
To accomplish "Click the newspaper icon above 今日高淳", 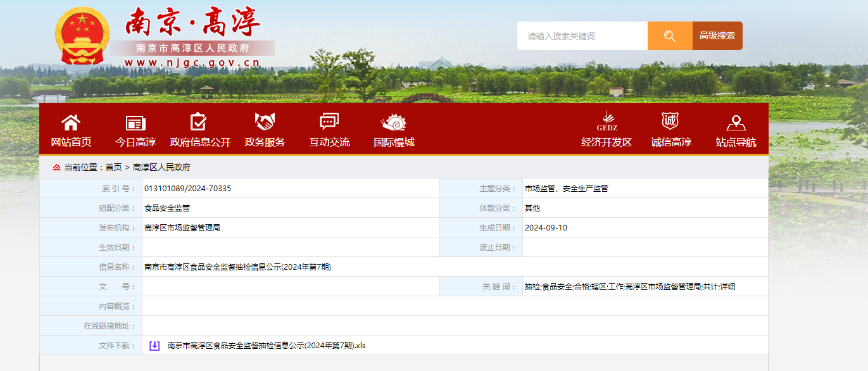I will click(135, 123).
